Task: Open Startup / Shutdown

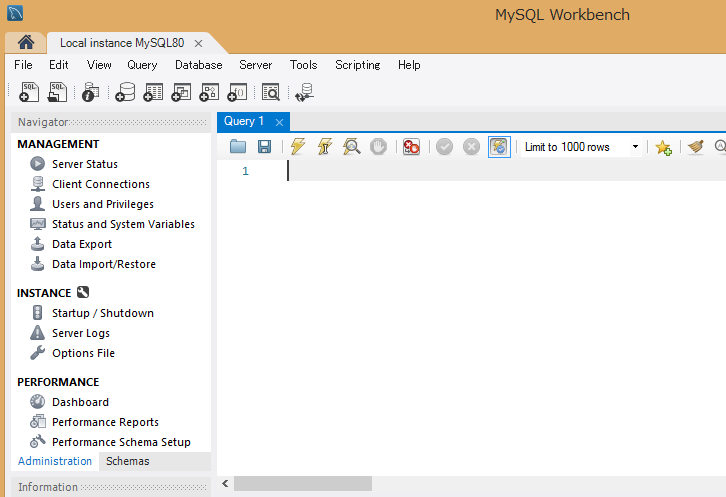Action: 103,313
